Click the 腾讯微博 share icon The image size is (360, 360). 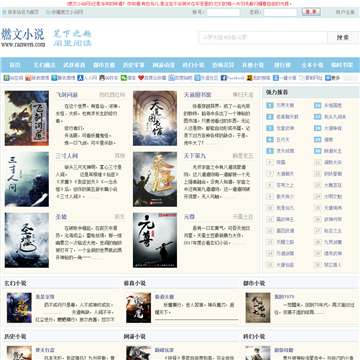point(54,78)
